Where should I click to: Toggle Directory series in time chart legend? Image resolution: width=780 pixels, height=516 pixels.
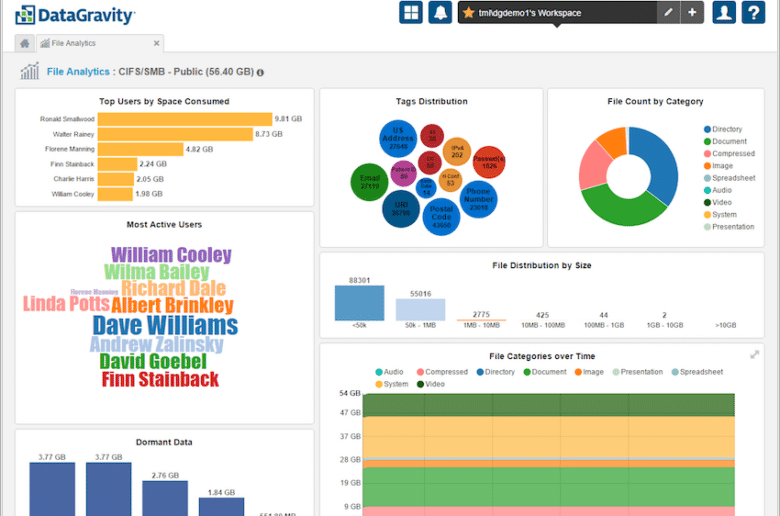pyautogui.click(x=495, y=372)
